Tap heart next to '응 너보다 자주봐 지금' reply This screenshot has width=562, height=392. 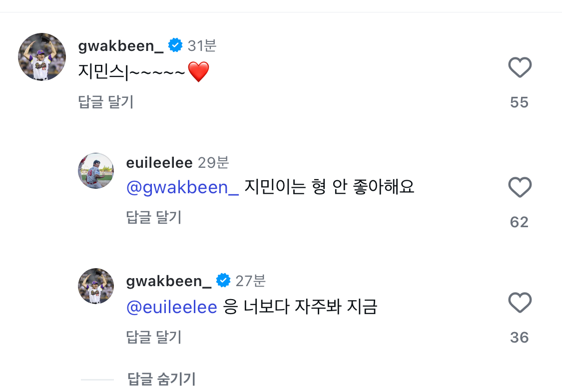click(520, 303)
